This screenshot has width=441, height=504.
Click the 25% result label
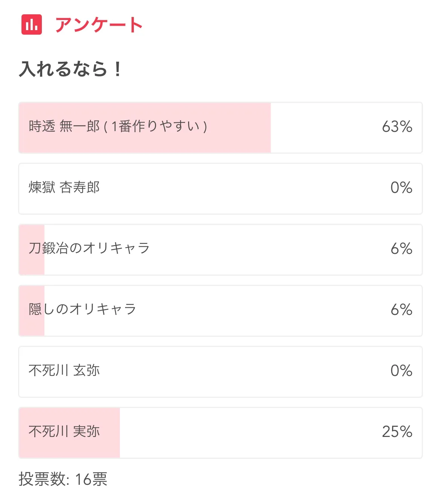tap(397, 432)
